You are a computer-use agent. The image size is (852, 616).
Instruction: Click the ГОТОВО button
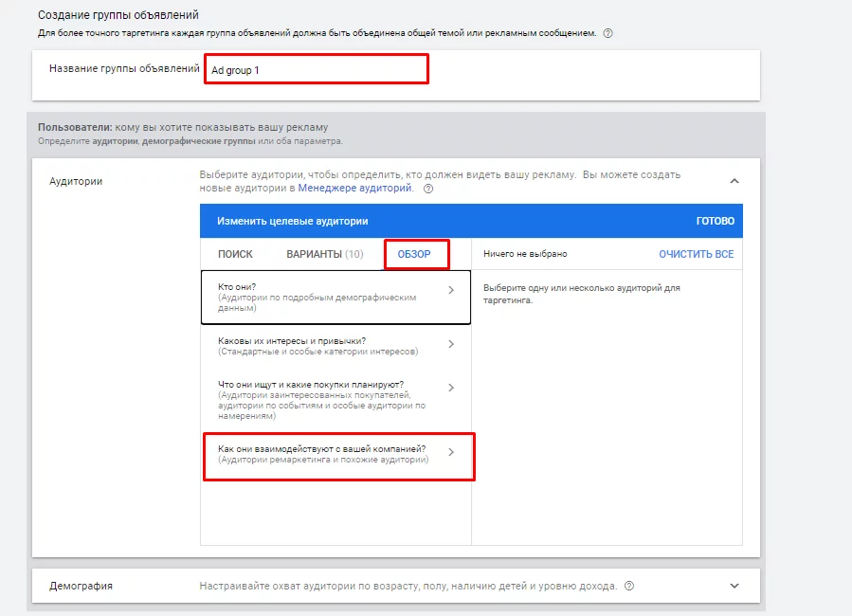pos(716,221)
